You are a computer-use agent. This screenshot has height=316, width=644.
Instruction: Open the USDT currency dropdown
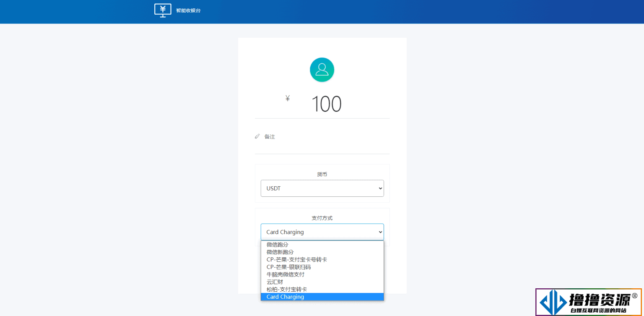pos(322,188)
